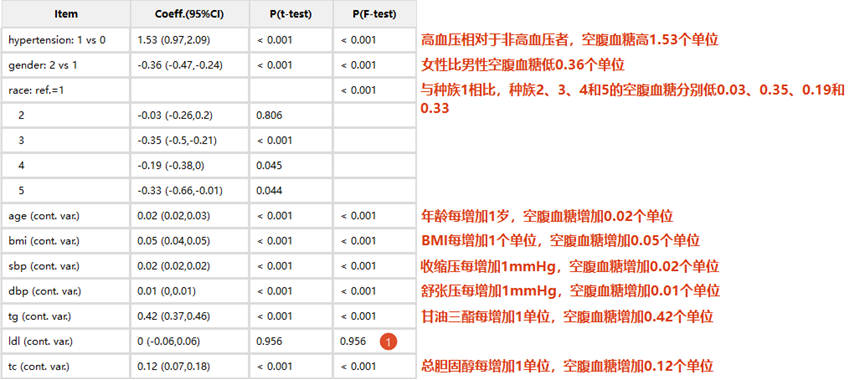Click ldl P(F-test) value 0.956
Screen dimensions: 865x380
click(353, 341)
